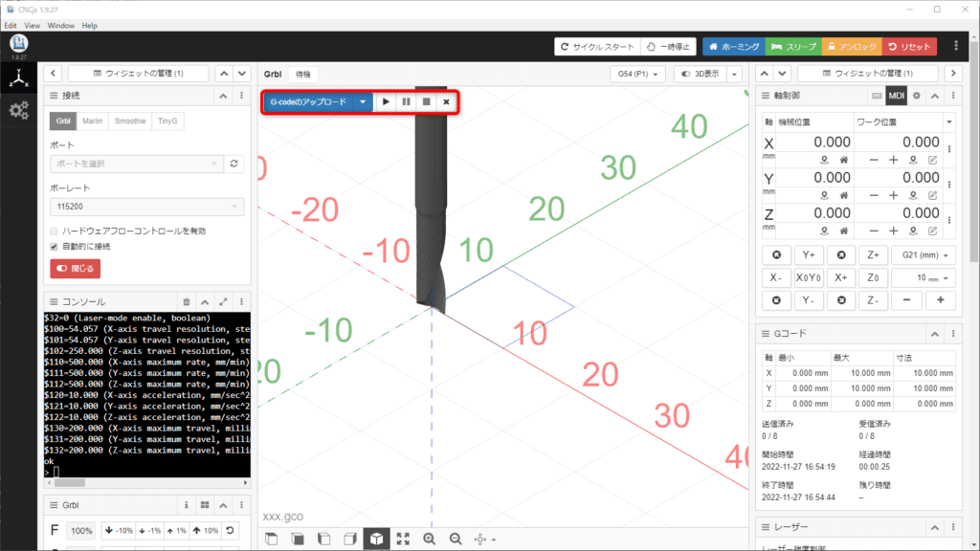Select the 3D cube view icon

tap(376, 540)
